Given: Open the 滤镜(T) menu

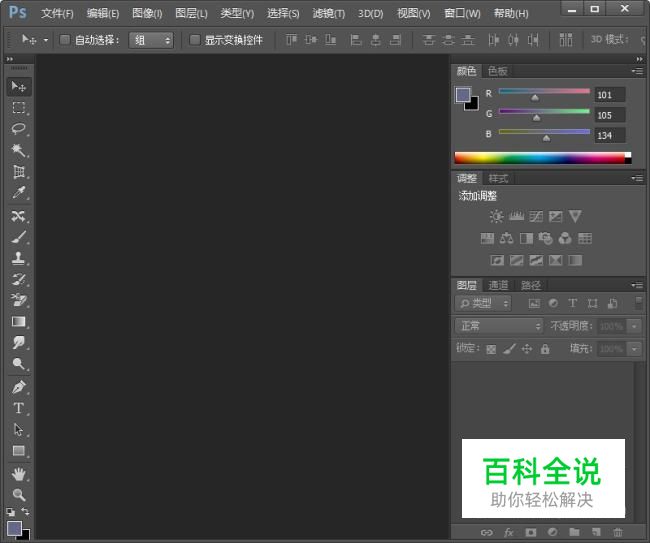Looking at the screenshot, I should 328,13.
